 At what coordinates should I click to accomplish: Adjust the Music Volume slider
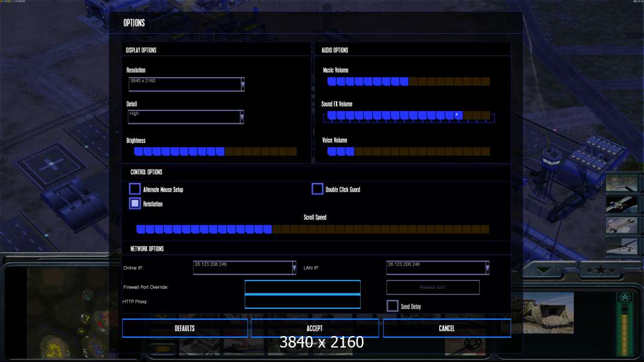(x=408, y=81)
